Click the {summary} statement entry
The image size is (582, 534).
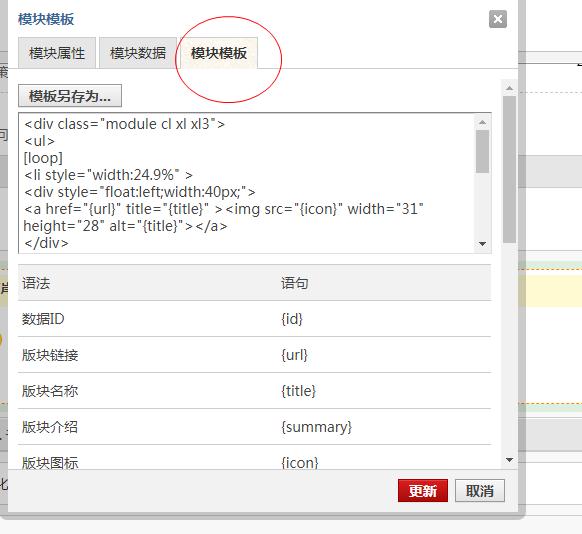(x=316, y=427)
